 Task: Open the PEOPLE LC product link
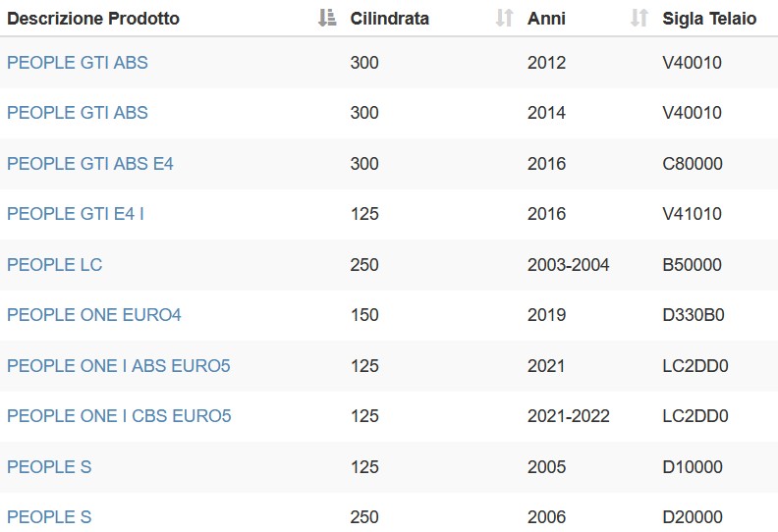click(x=55, y=265)
